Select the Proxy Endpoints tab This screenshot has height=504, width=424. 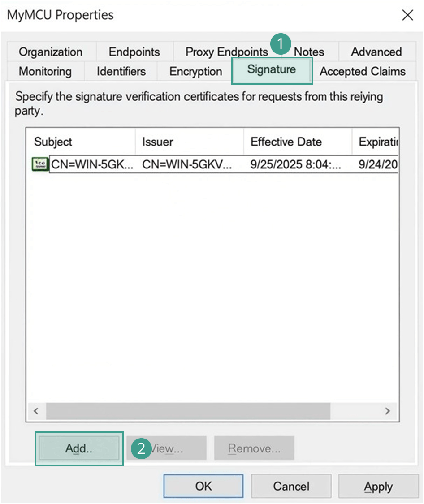[x=226, y=52]
